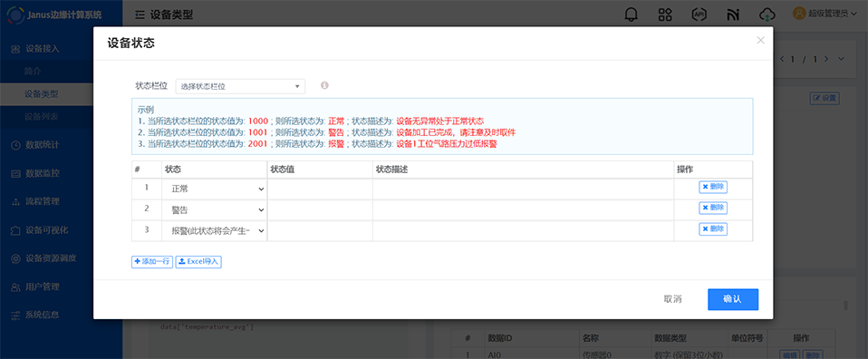
Task: Click 确认 to confirm device status
Action: pyautogui.click(x=733, y=299)
